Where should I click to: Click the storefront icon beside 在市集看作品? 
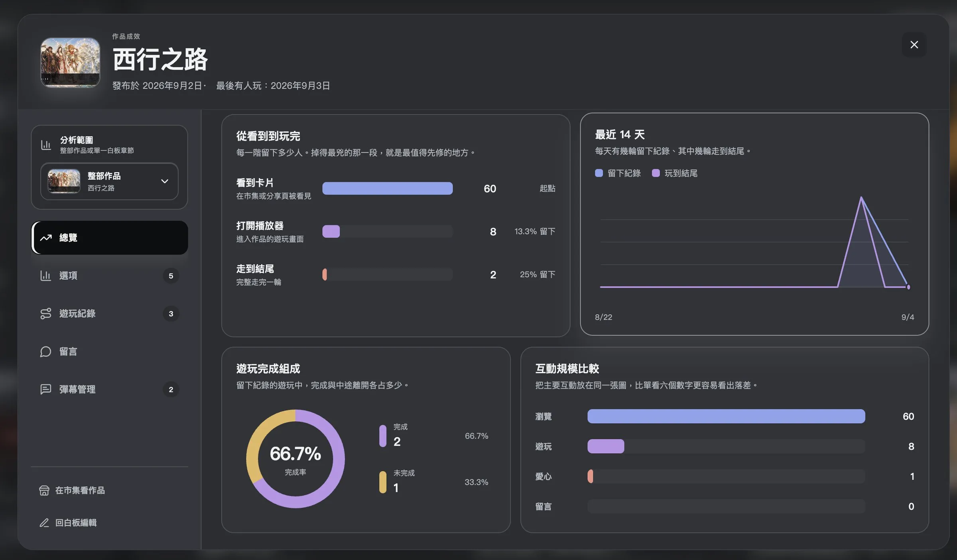[44, 490]
